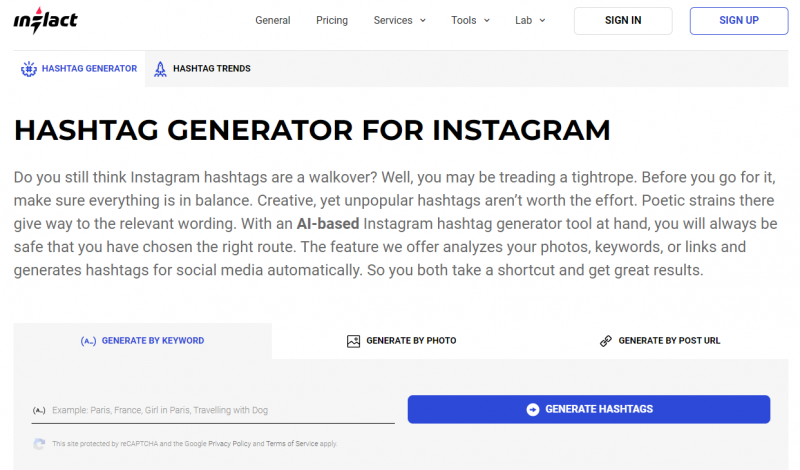The image size is (800, 470).
Task: Click the arrow icon in Generate Hashtags button
Action: pos(533,409)
